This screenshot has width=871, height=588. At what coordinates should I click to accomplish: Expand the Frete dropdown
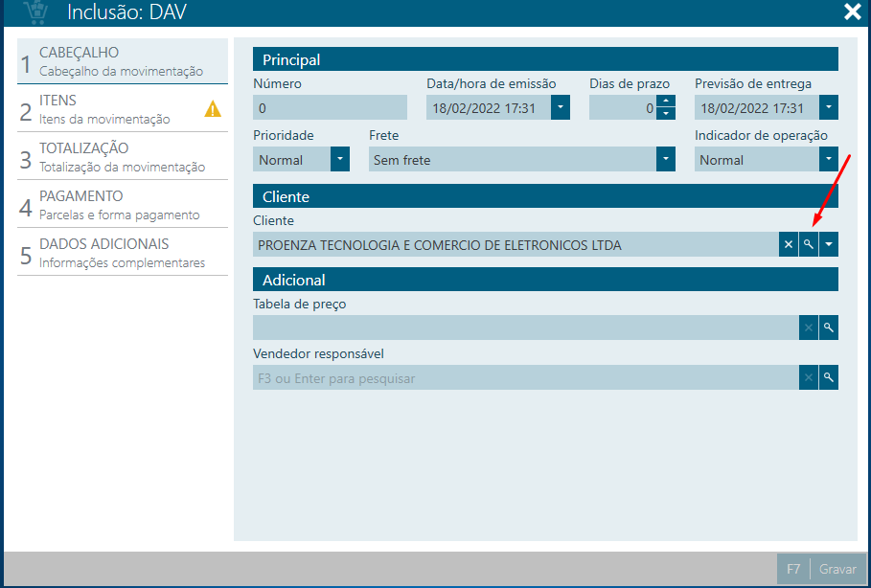666,159
